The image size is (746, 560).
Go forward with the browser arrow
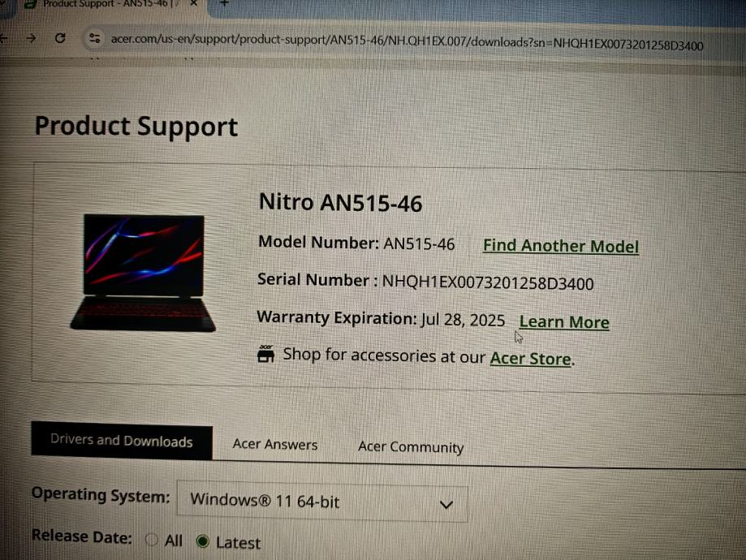pyautogui.click(x=31, y=38)
